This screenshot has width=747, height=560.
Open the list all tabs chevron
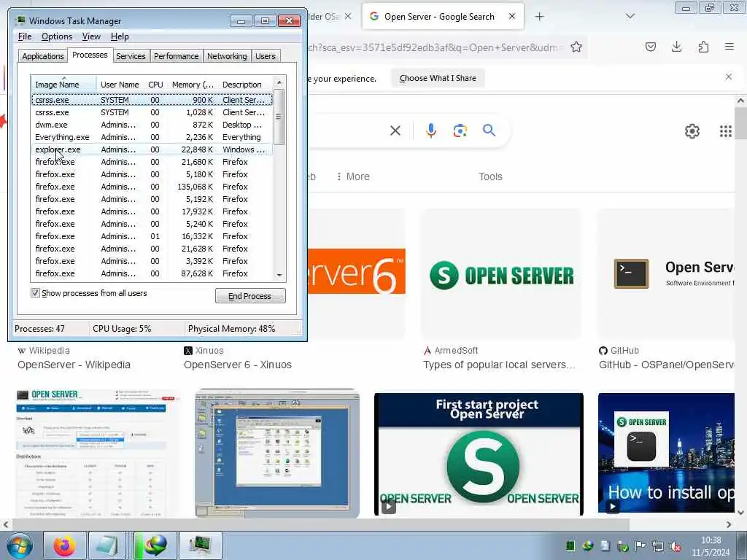click(x=630, y=17)
